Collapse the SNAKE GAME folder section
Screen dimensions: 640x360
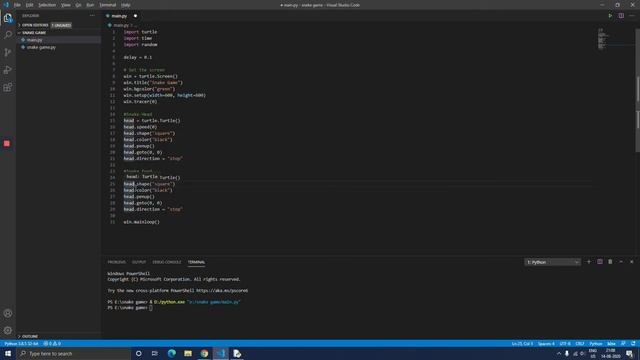point(33,33)
